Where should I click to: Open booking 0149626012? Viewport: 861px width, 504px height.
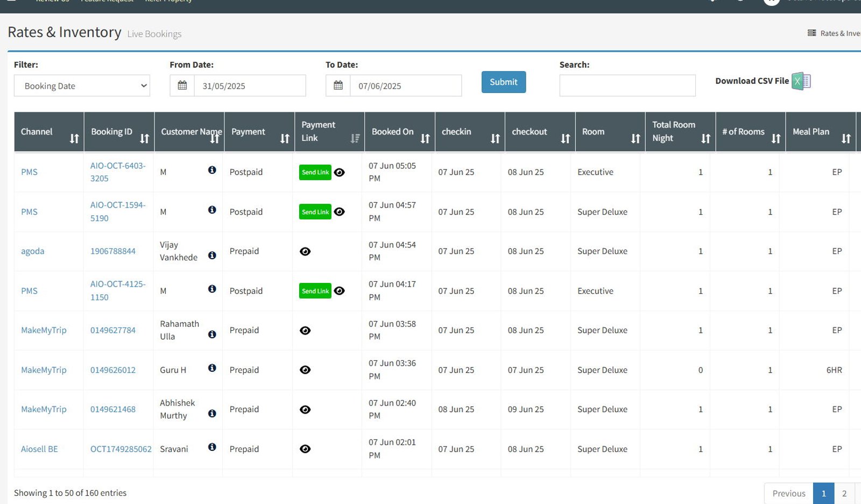pos(113,370)
